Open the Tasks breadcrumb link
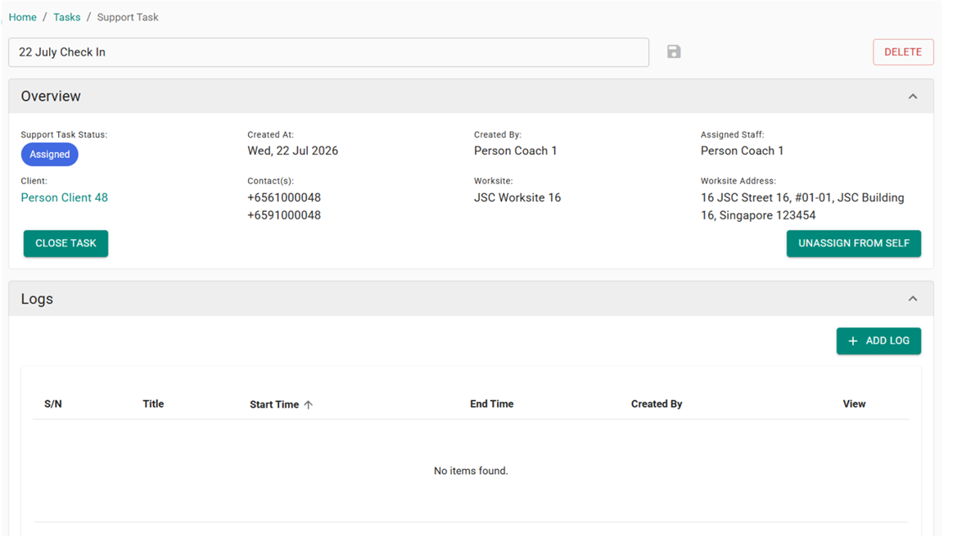This screenshot has width=971, height=560. (x=67, y=17)
